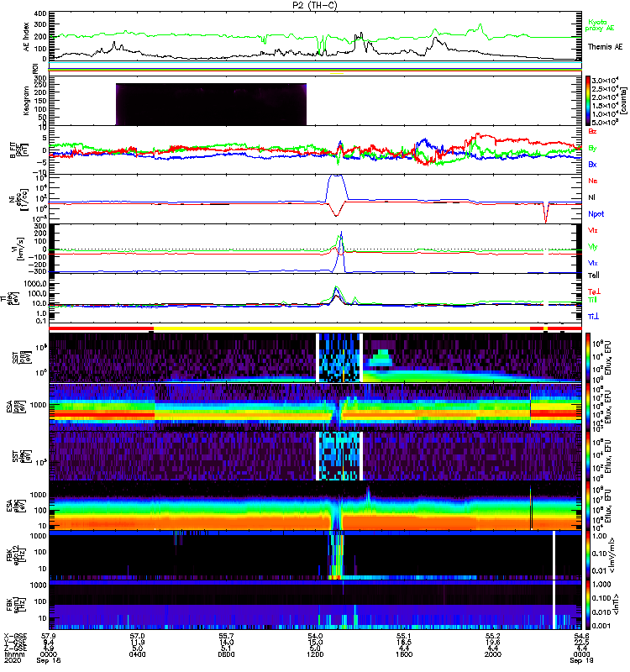
Task: Click the plot title P2 (TH-C)
Action: click(315, 6)
